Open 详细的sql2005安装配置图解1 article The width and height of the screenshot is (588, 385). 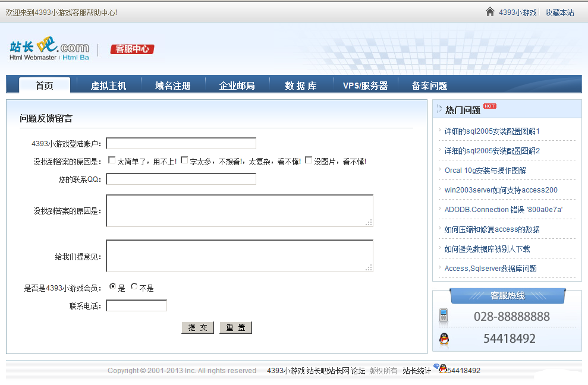pyautogui.click(x=492, y=131)
